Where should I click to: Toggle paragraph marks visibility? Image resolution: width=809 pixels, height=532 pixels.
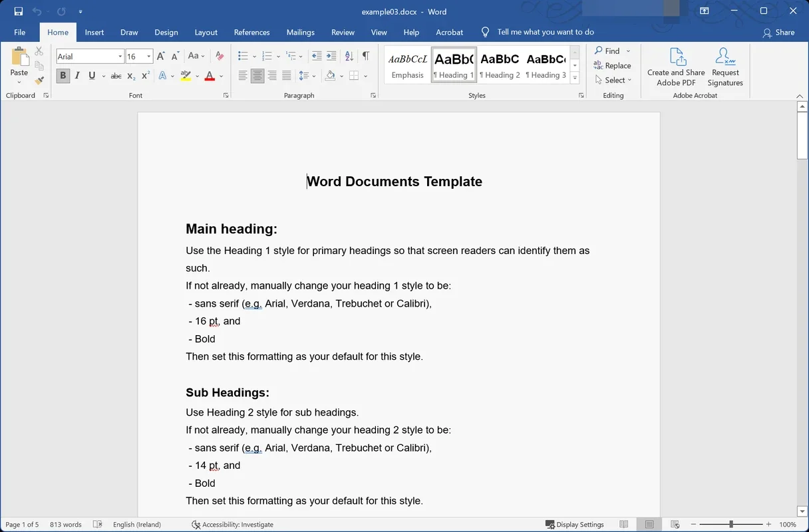(365, 56)
